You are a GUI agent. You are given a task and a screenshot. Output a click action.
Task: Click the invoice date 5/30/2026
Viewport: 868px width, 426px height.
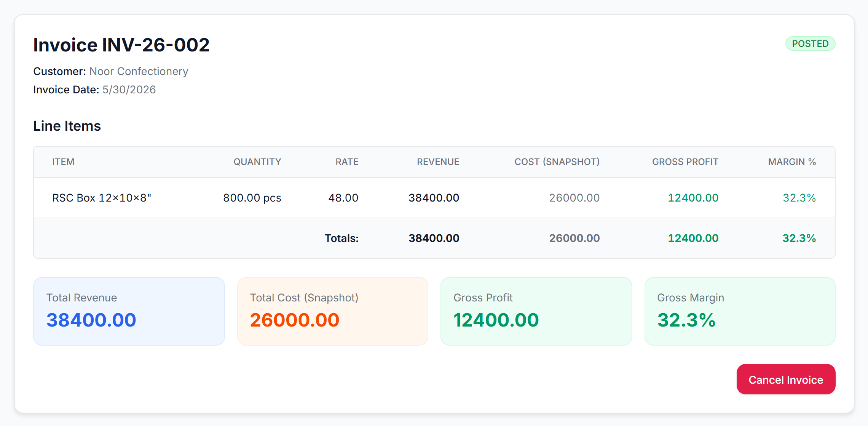pyautogui.click(x=129, y=90)
